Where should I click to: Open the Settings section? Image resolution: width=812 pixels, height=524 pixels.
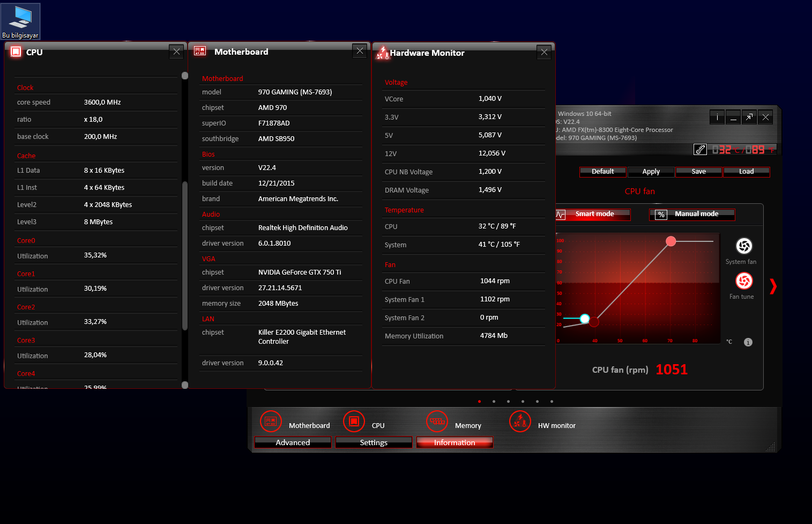[374, 442]
